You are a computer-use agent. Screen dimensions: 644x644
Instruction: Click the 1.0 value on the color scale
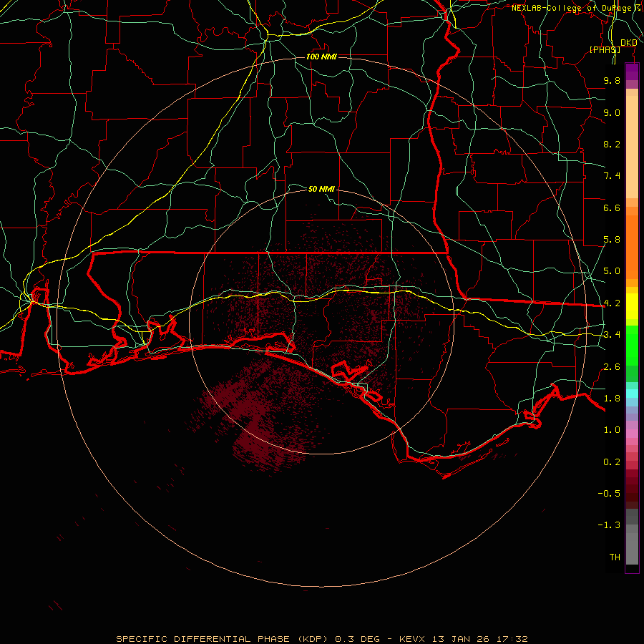[612, 430]
